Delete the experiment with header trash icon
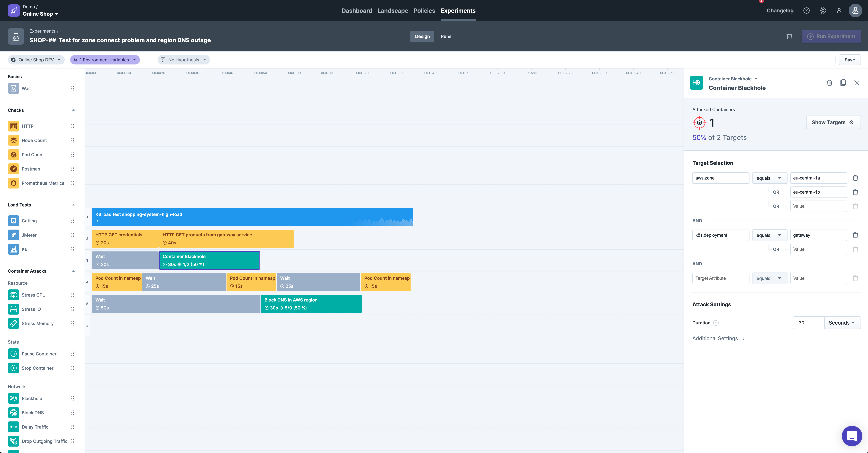Screen dimensions: 868x453 tap(789, 37)
